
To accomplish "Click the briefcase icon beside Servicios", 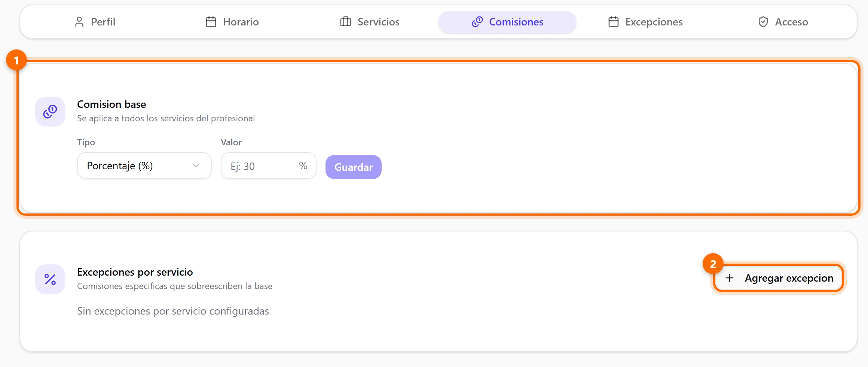I will (346, 22).
